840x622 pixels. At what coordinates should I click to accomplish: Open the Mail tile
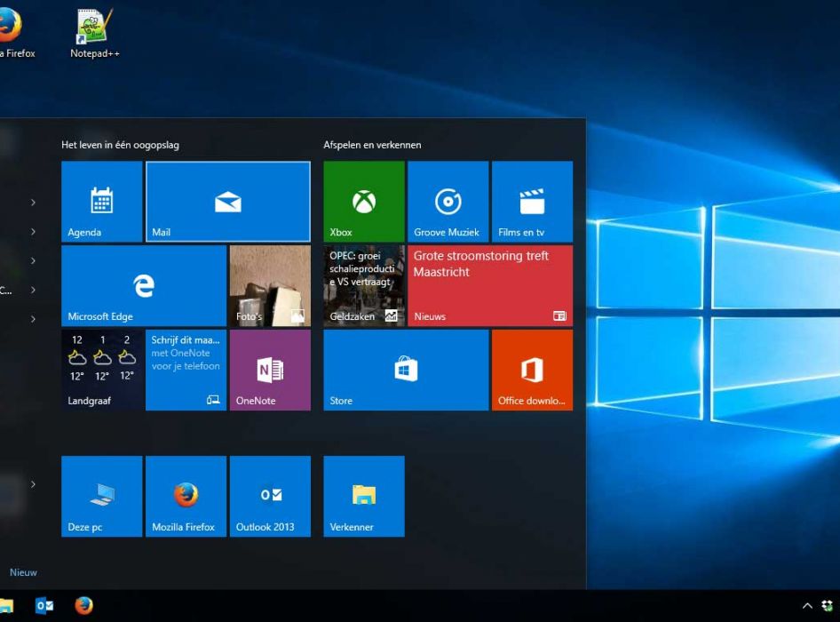(228, 202)
